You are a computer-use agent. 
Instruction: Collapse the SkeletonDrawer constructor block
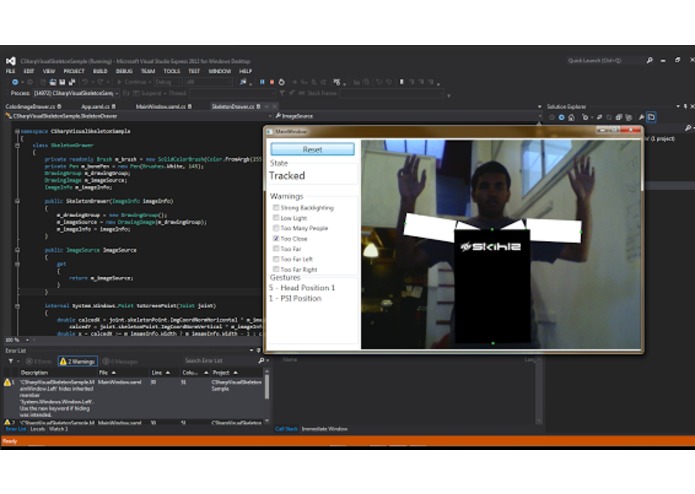pyautogui.click(x=17, y=201)
